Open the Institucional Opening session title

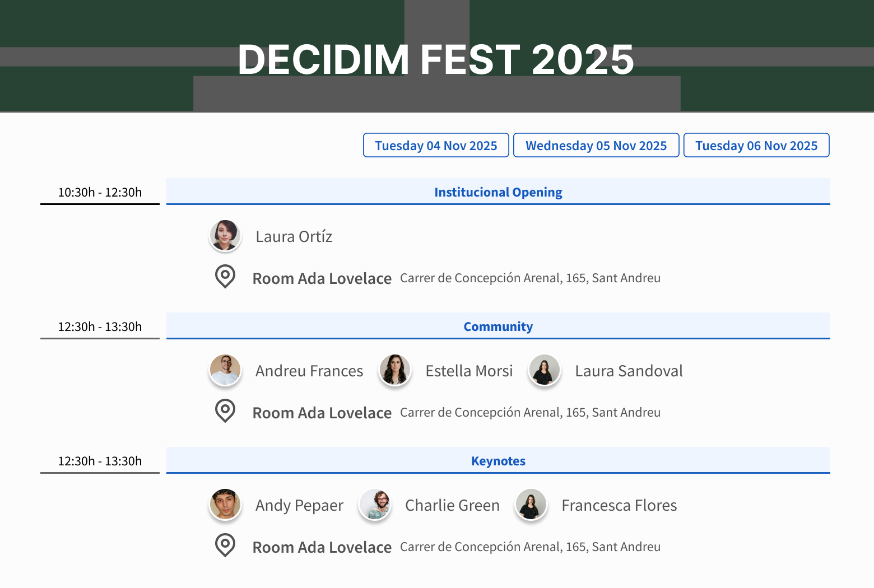pyautogui.click(x=498, y=192)
